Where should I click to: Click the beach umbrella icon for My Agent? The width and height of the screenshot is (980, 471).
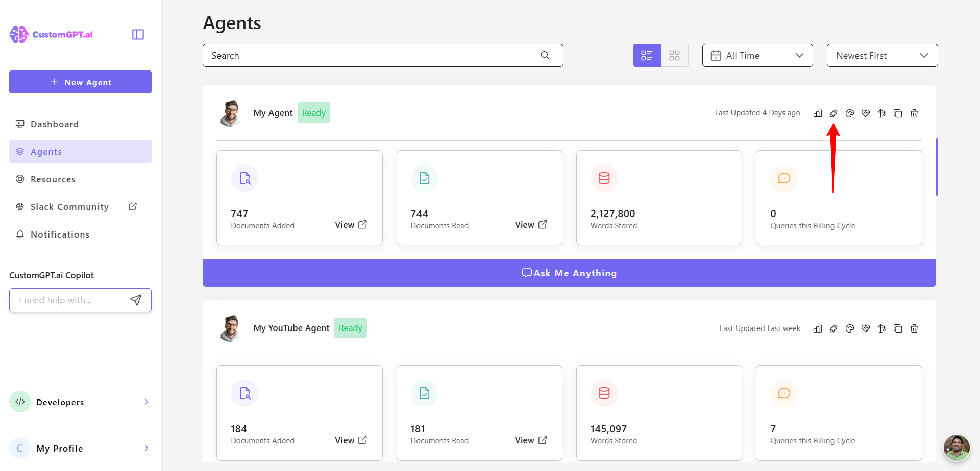click(x=882, y=113)
